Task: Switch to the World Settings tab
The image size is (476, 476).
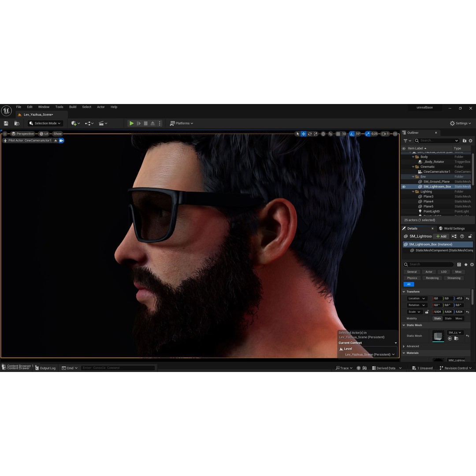Action: [x=451, y=229]
